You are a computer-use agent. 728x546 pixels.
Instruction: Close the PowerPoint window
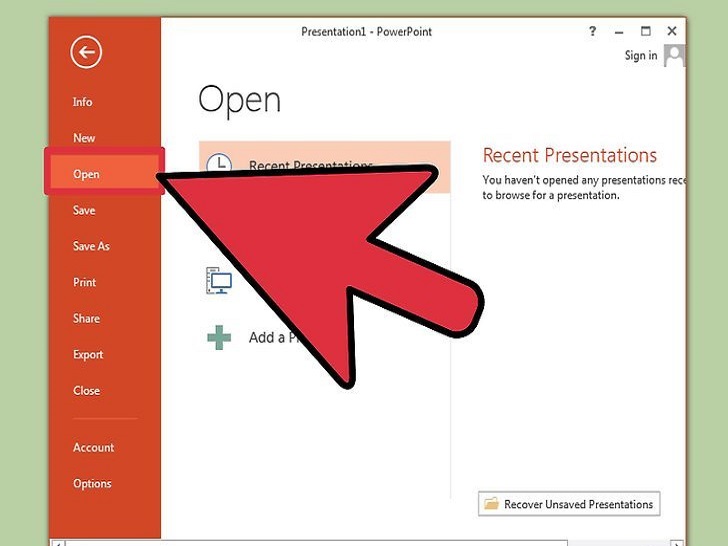click(672, 31)
